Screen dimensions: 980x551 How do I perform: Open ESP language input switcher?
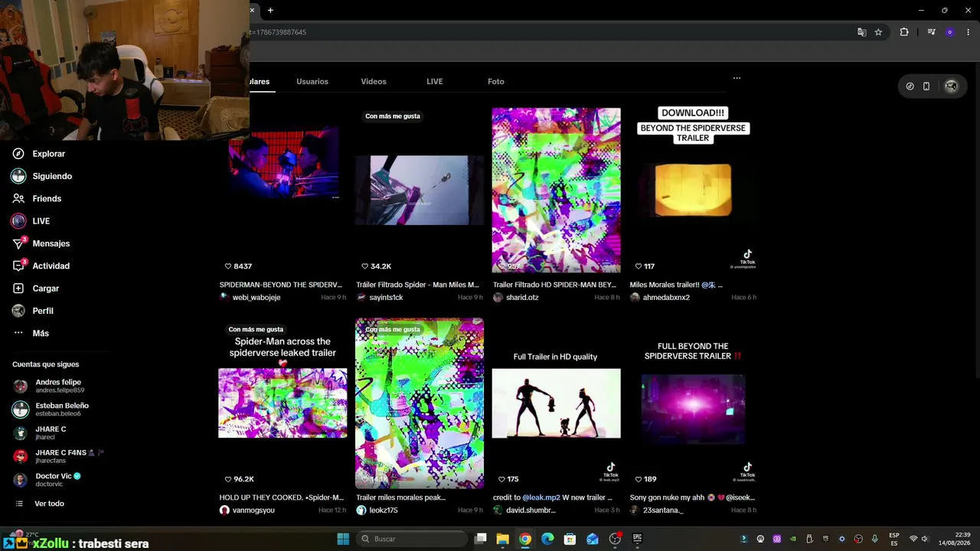894,539
